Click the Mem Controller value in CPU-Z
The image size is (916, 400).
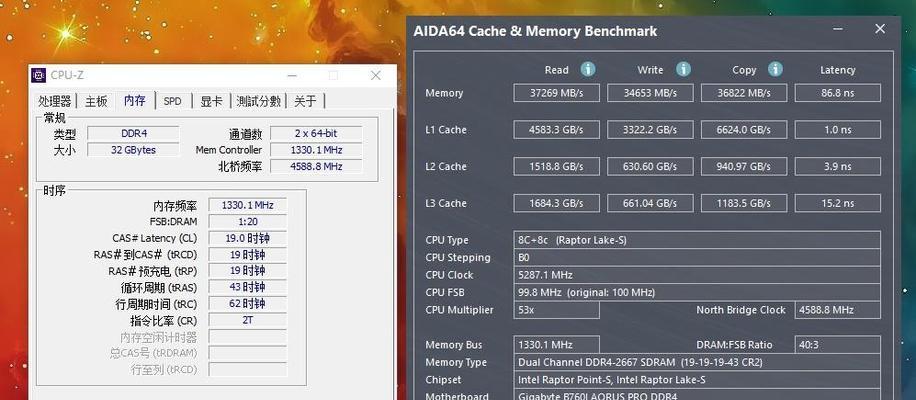[316, 149]
